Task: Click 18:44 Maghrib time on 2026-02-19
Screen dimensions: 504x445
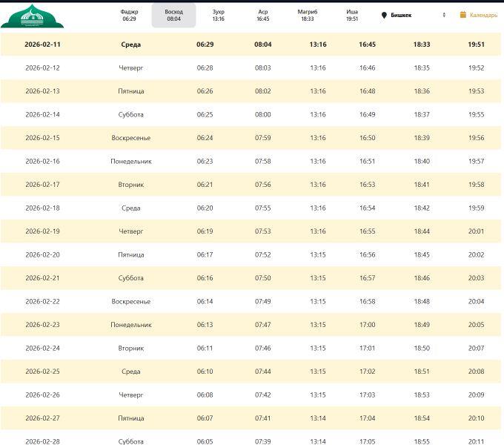Action: [422, 231]
